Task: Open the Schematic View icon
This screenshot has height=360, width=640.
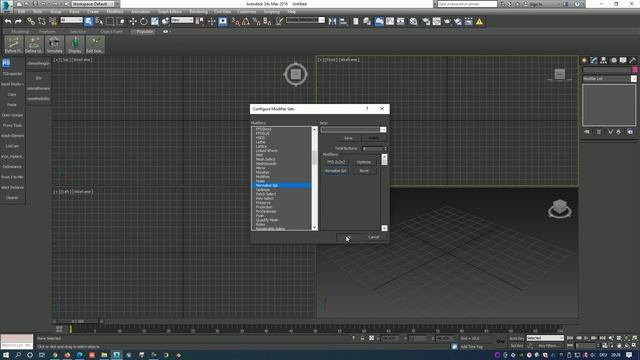Action: (400, 21)
